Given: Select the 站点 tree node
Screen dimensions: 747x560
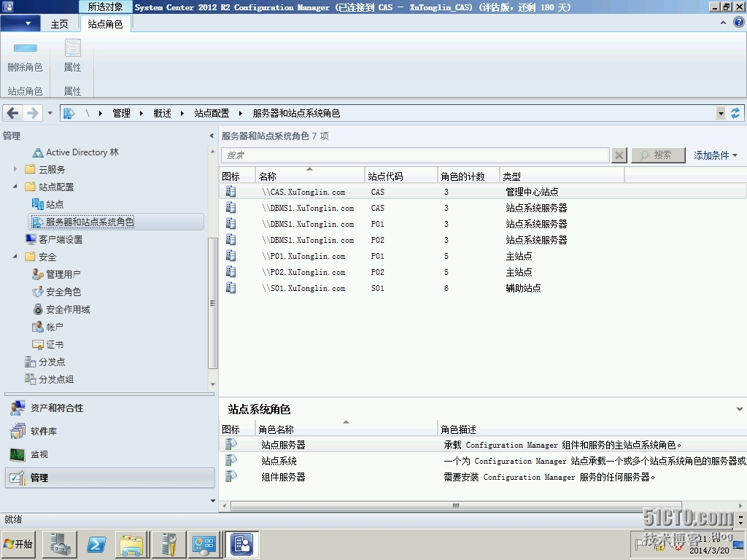Looking at the screenshot, I should (x=47, y=204).
